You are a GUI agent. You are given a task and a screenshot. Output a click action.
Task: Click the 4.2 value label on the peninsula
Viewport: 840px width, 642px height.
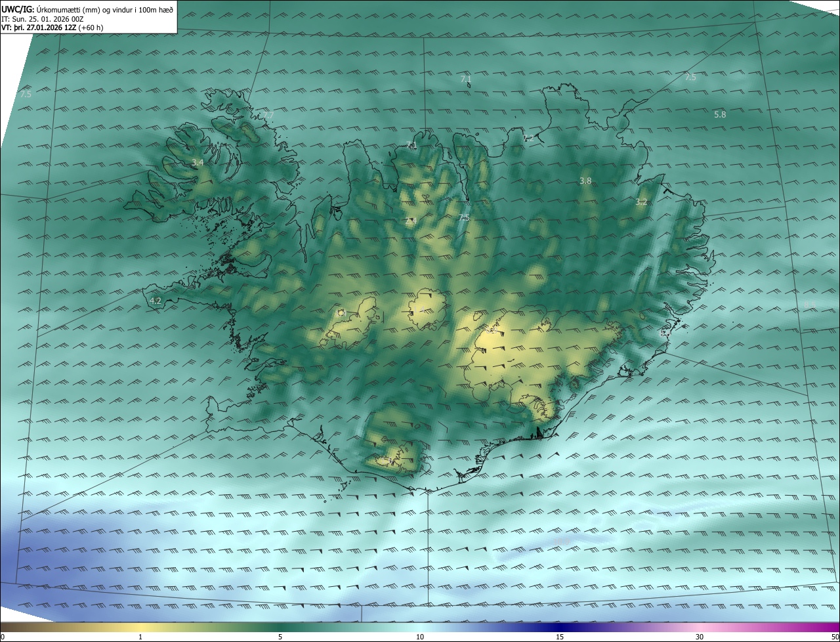coord(156,301)
